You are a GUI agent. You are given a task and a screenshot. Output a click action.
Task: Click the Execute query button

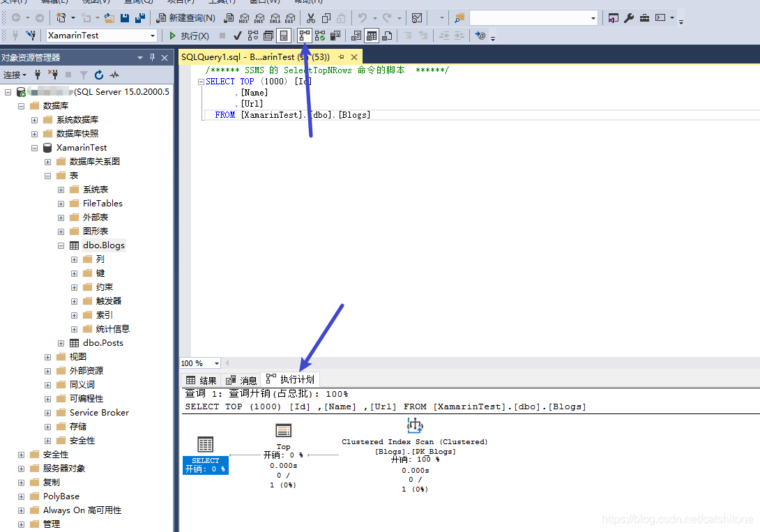190,36
